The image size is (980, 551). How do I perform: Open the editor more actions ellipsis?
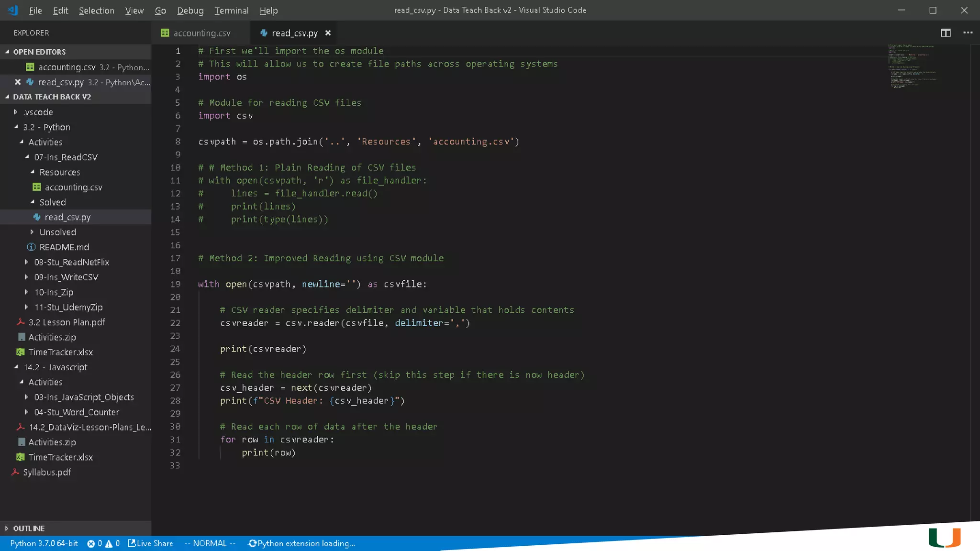click(968, 33)
